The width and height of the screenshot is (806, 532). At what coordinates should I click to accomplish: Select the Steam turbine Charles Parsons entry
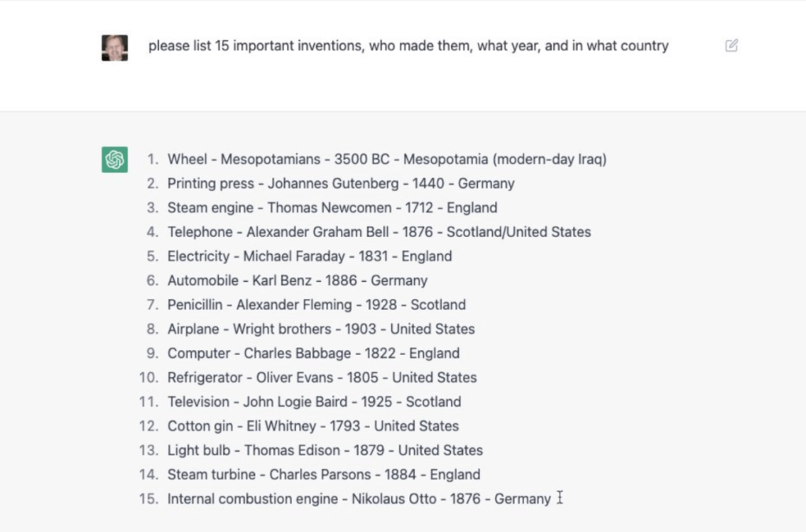pos(323,475)
